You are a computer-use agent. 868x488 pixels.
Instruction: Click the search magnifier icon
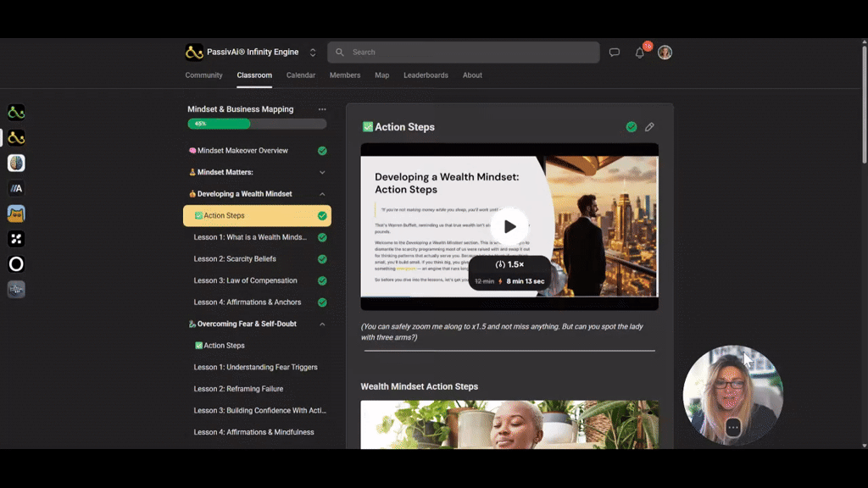click(x=340, y=52)
